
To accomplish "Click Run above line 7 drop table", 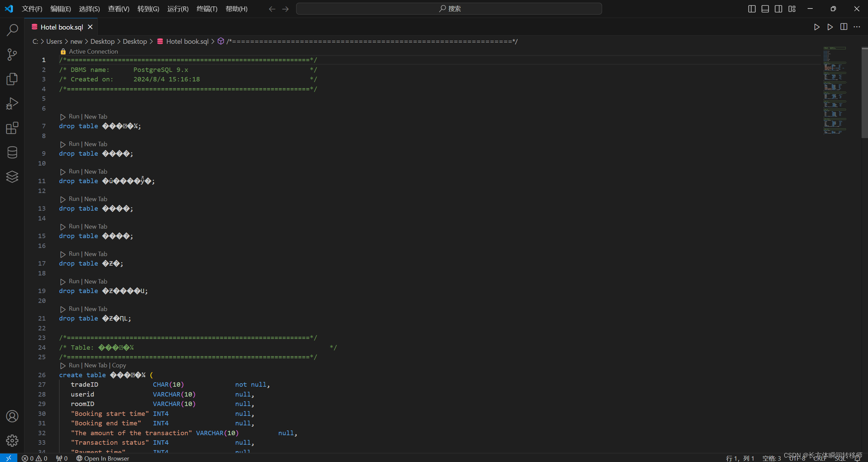I will [x=74, y=116].
